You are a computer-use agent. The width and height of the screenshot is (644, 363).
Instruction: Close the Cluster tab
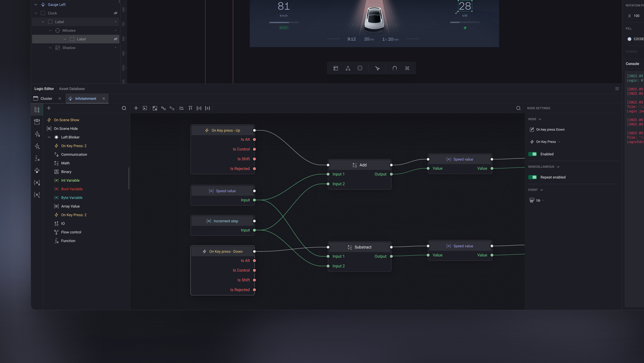coord(60,99)
